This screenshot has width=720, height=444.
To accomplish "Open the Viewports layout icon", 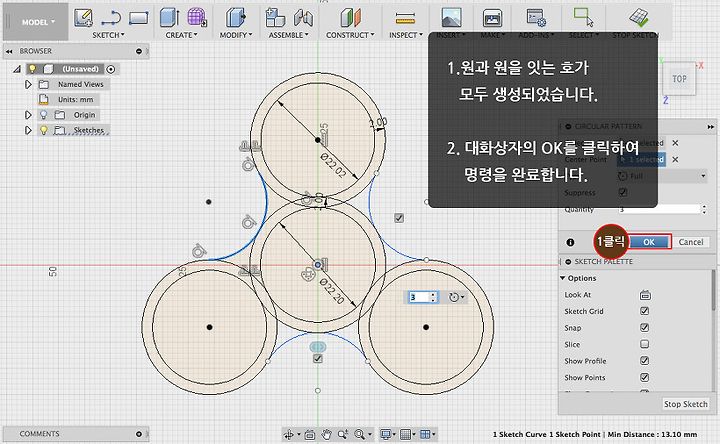I will [x=425, y=434].
